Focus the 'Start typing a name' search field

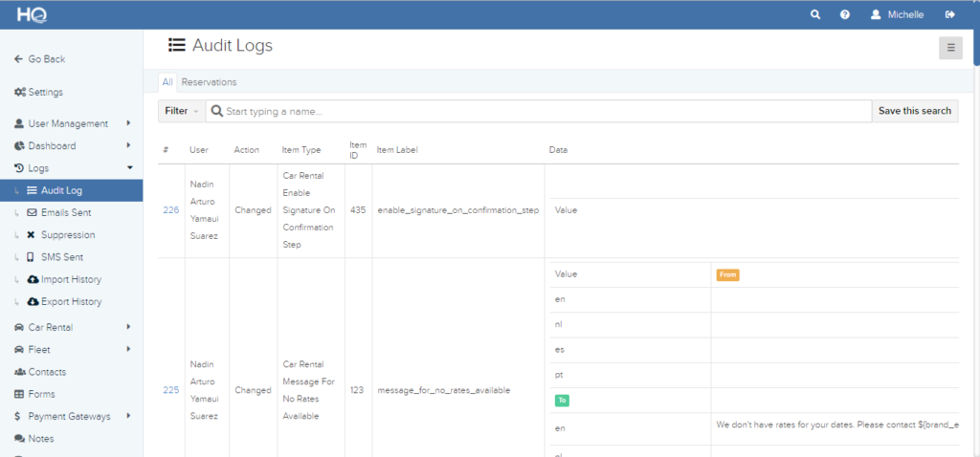click(538, 111)
